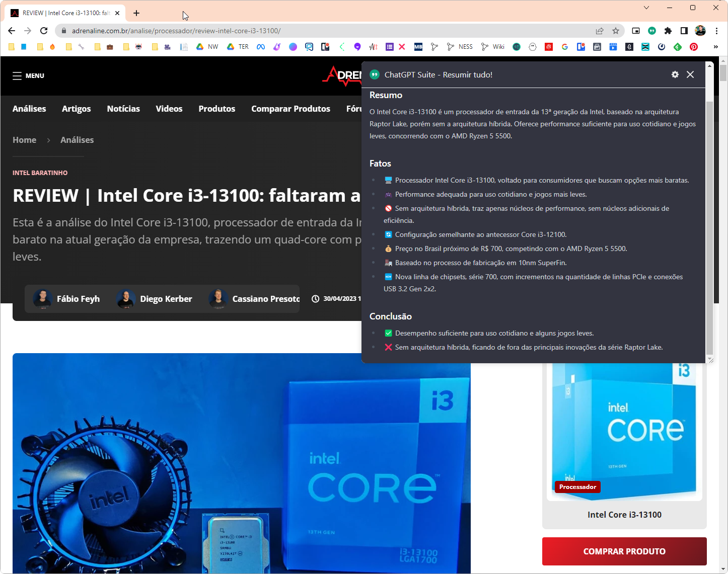The width and height of the screenshot is (728, 574).
Task: Open the ghost icon bookmark
Action: coord(532,47)
